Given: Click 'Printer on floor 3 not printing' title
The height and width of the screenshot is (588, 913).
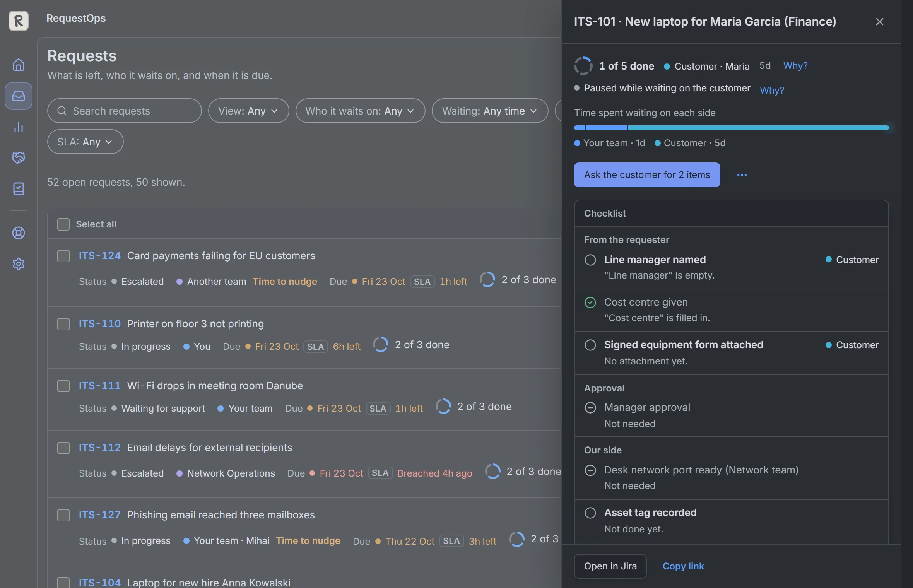Looking at the screenshot, I should pos(195,324).
